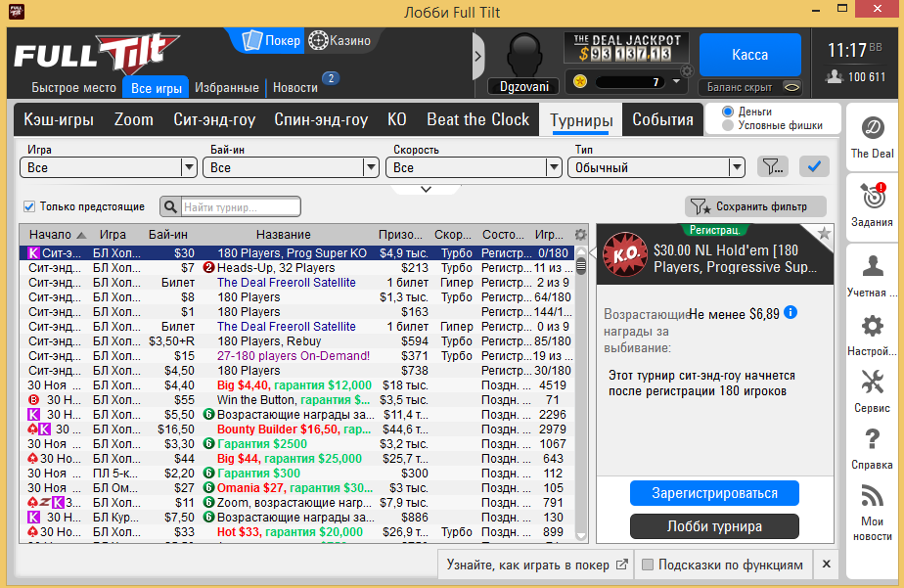Sort by Начало column header
Image resolution: width=904 pixels, height=588 pixels.
pos(57,235)
